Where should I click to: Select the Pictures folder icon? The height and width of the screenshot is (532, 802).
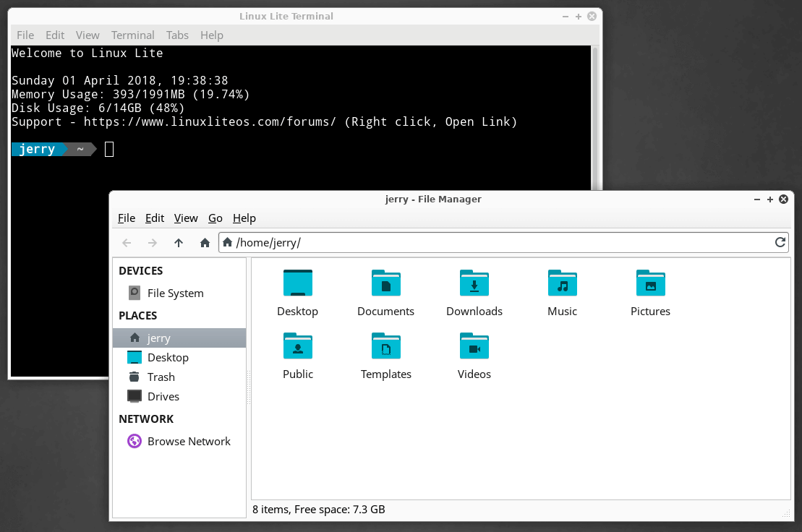[650, 283]
